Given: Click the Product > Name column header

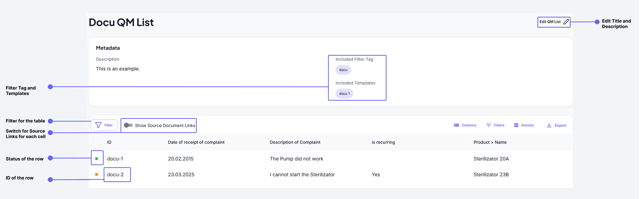Looking at the screenshot, I should coord(490,142).
